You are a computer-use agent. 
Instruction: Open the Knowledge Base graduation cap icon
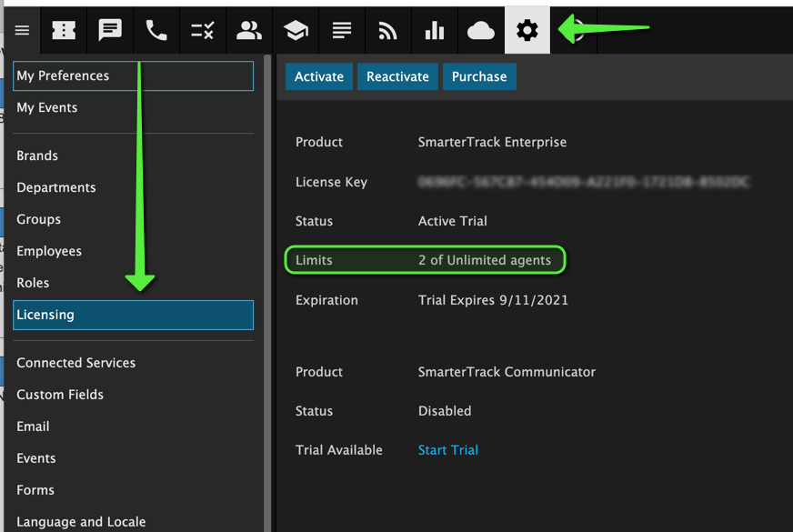(296, 31)
